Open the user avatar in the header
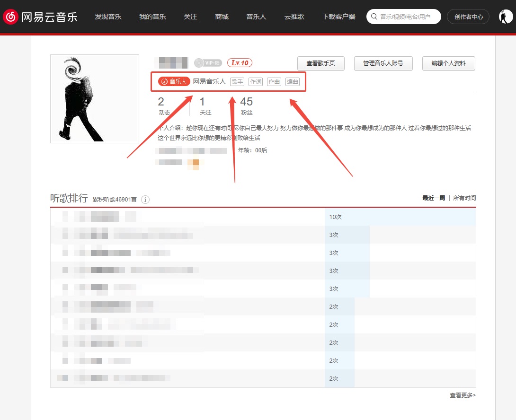This screenshot has width=516, height=420. tap(506, 17)
